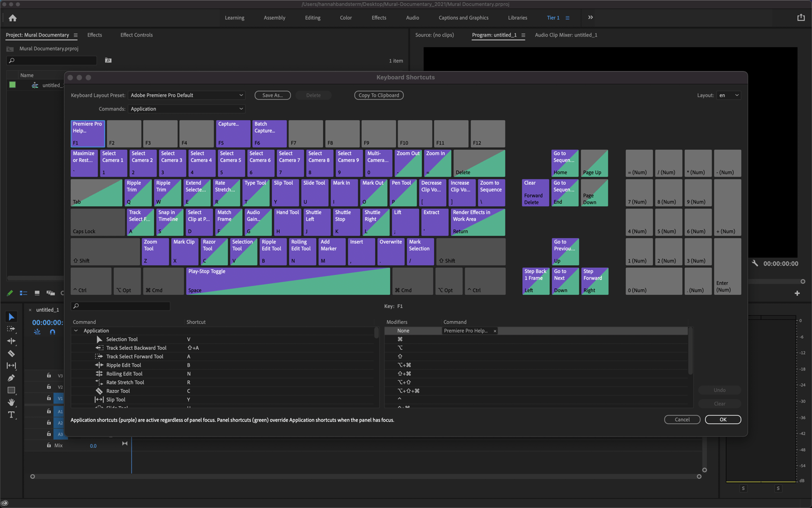
Task: Click the Home icon in the top bar
Action: (x=13, y=18)
